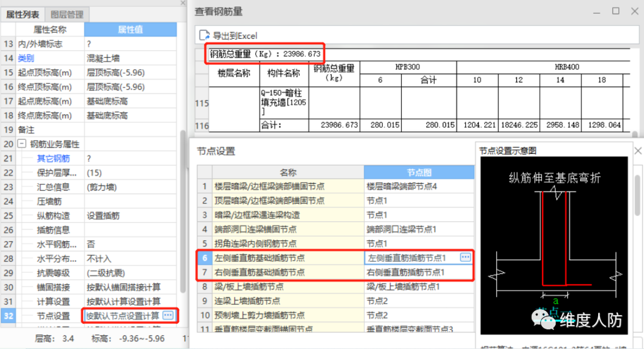This screenshot has width=644, height=349.
Task: Click 起点顶标高 value 层顶标高(-5.96)
Action: [131, 72]
